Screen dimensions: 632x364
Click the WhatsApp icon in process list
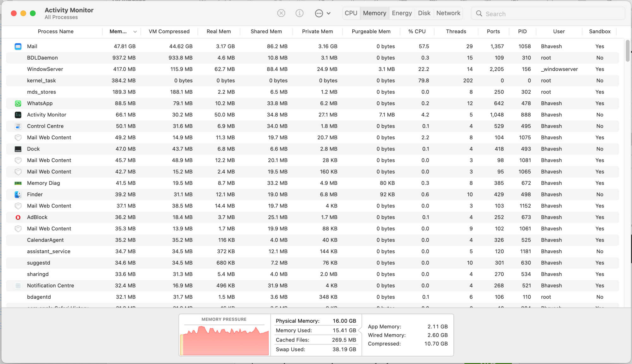18,104
